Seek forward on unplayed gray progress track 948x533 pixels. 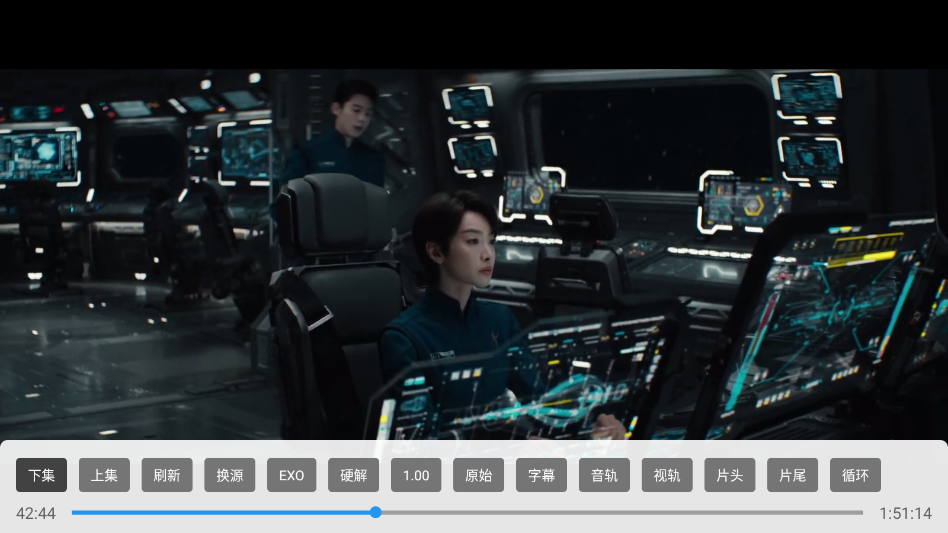622,512
